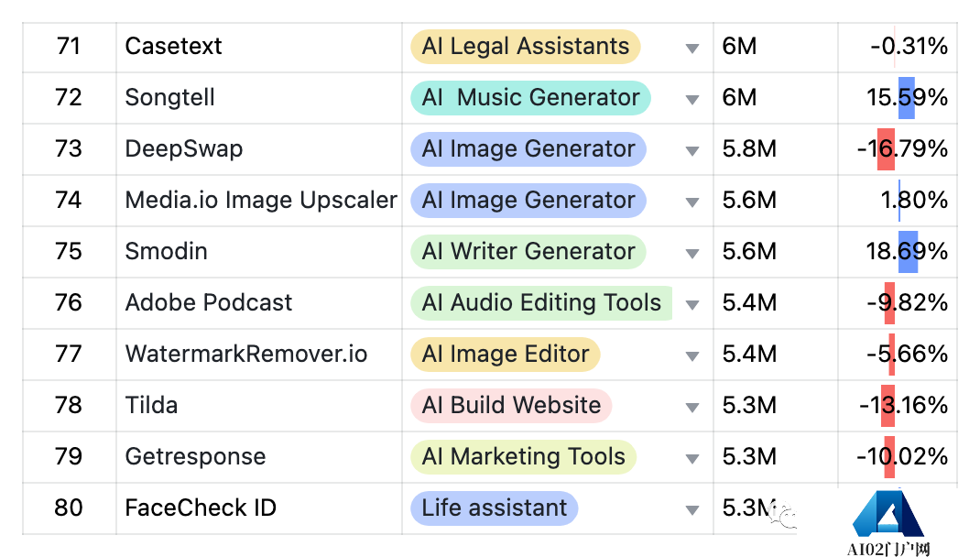Screen dimensions: 980x557
Task: Click 5.6M traffic value for Media.io Image Upscaler
Action: click(x=749, y=201)
